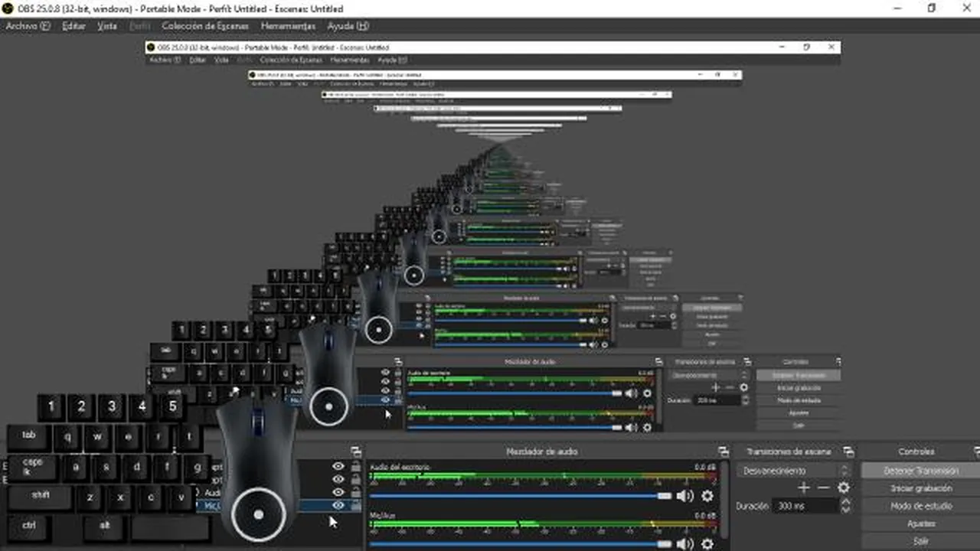The height and width of the screenshot is (551, 980).
Task: Open the Colección de Escenas menu
Action: point(205,26)
